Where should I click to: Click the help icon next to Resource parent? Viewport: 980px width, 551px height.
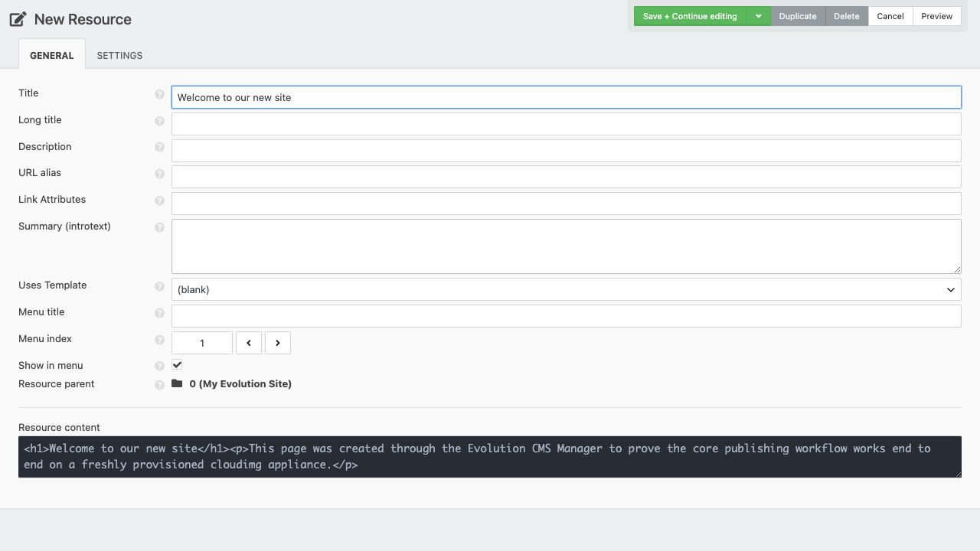[159, 385]
